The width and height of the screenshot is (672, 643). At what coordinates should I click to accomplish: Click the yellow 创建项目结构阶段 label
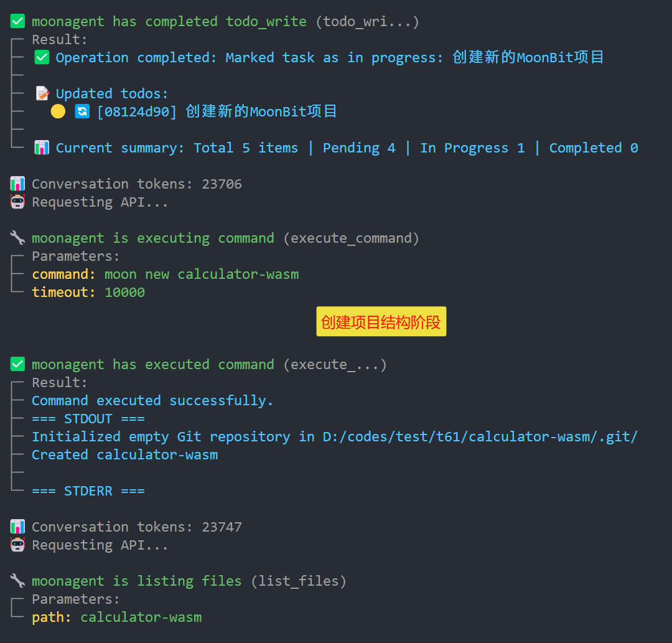(x=381, y=322)
